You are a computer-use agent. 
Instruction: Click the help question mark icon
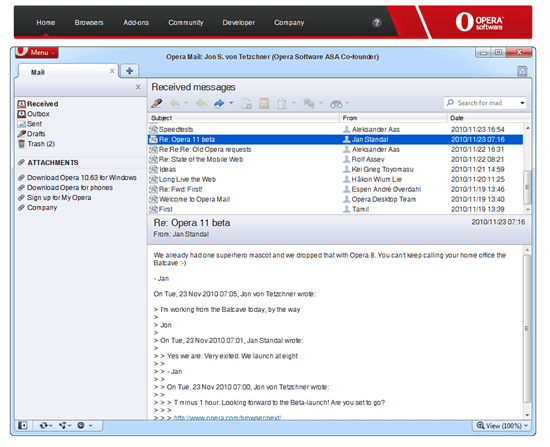376,23
